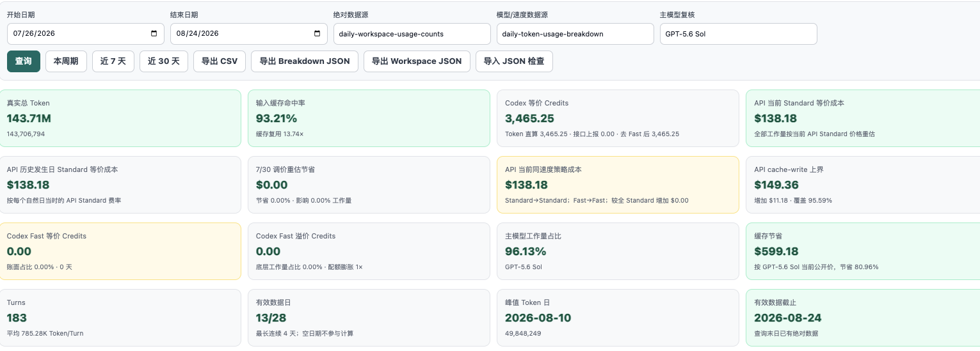Click the API cache-write 上界 value $149.36
980x351 pixels.
point(776,185)
